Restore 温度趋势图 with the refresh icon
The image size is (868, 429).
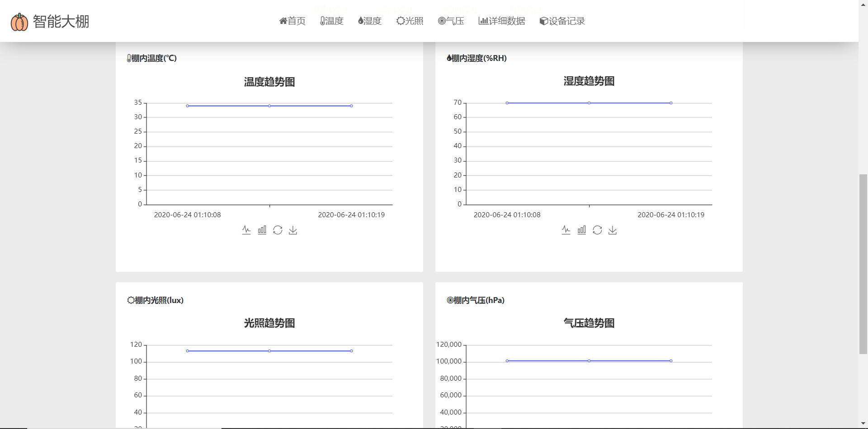(x=278, y=230)
